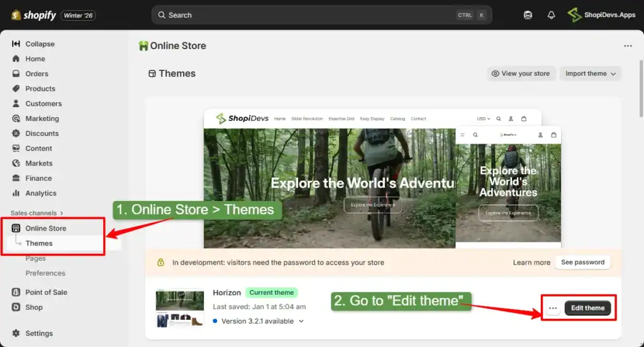The width and height of the screenshot is (644, 347).
Task: Go to Home in sidebar
Action: tap(35, 59)
